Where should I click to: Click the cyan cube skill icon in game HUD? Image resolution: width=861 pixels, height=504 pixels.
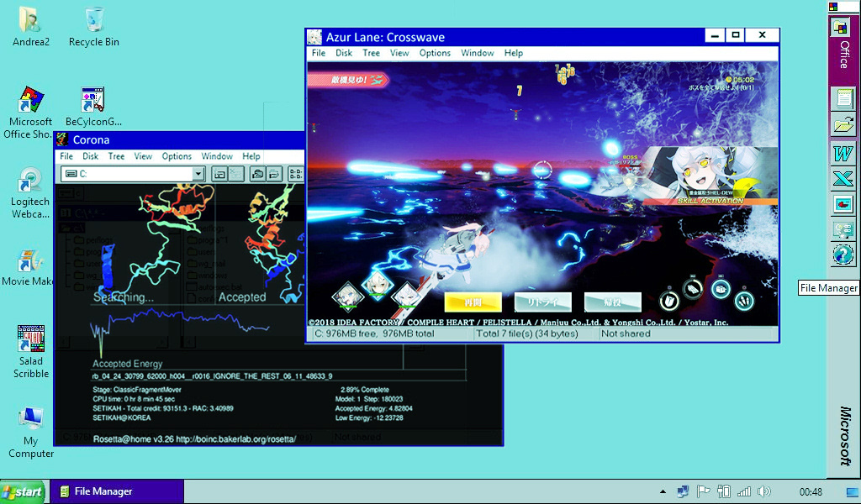point(721,289)
